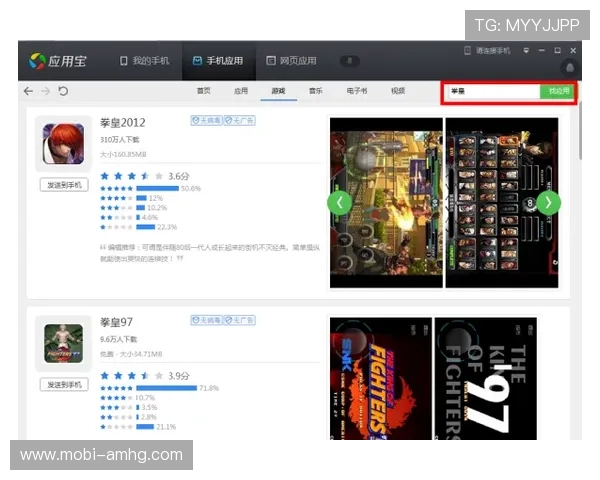Image resolution: width=600 pixels, height=480 pixels.
Task: Open 拳皇97 King of Fighters 97 screenshot
Action: tap(486, 379)
